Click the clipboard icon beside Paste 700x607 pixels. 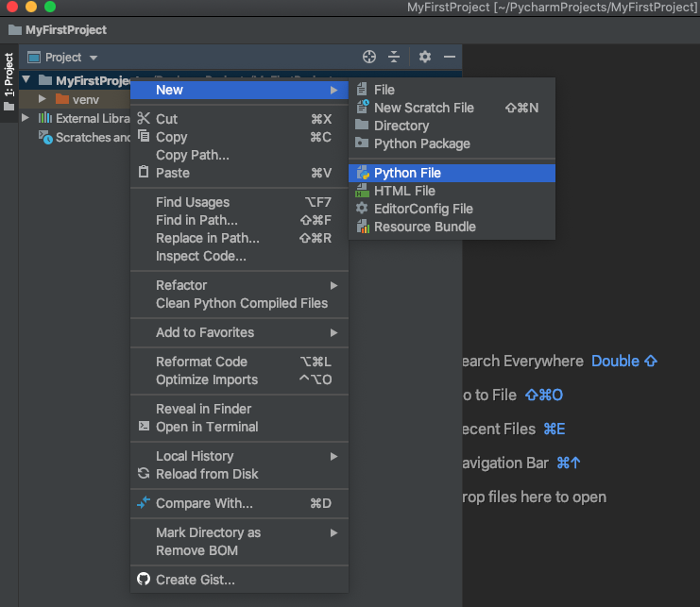(144, 172)
